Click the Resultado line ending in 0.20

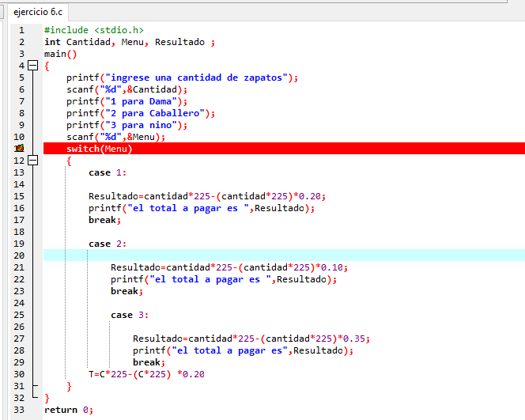[x=207, y=196]
